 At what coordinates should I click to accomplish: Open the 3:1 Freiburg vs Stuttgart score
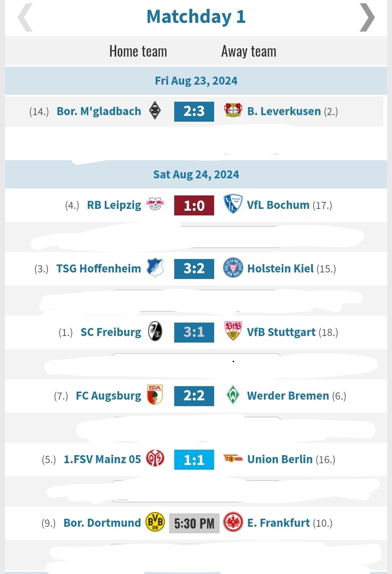tap(194, 332)
